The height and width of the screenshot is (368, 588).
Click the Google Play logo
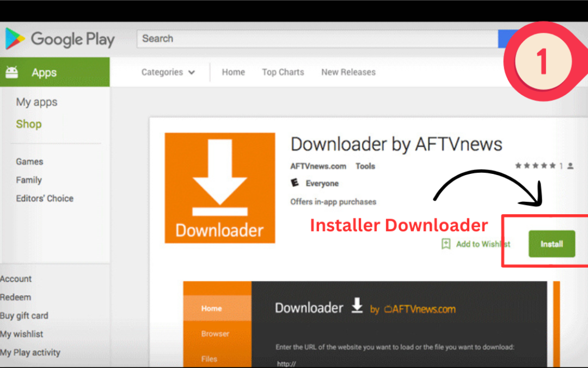point(60,39)
